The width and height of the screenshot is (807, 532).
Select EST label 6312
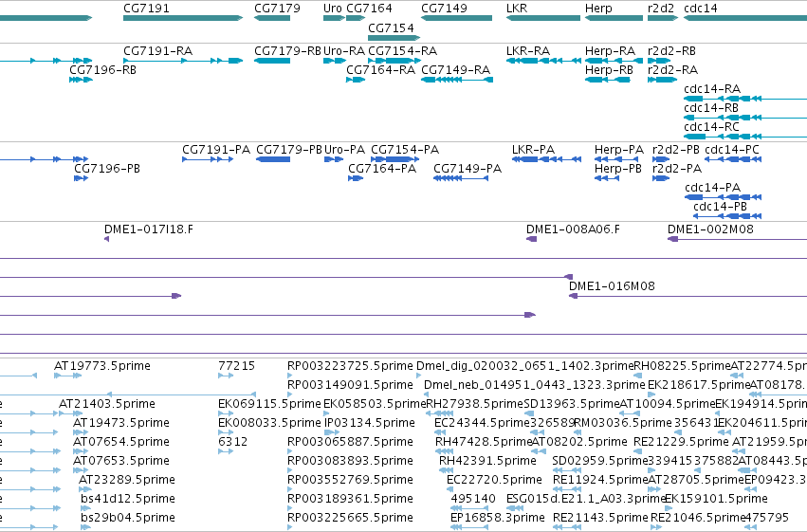tap(233, 442)
